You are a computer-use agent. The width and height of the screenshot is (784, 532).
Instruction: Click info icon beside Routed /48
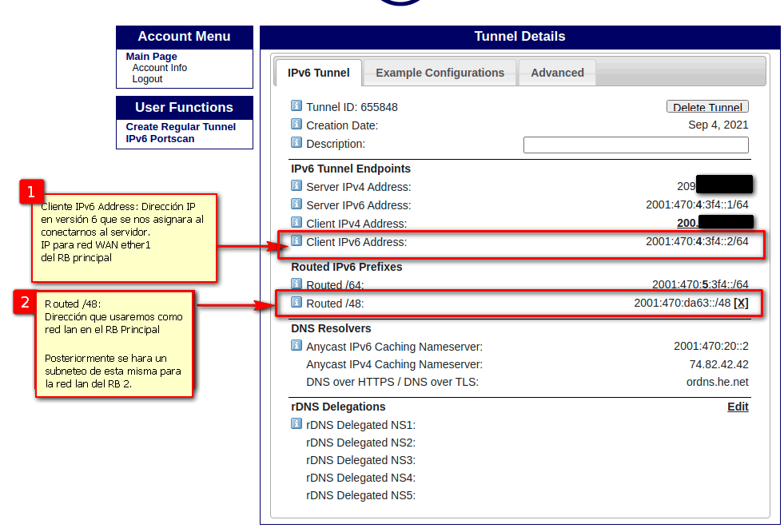296,303
